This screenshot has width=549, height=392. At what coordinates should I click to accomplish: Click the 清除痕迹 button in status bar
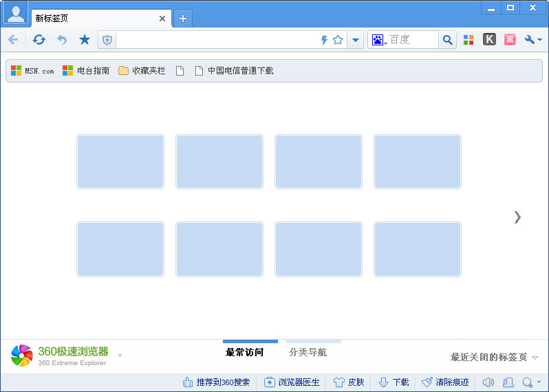(445, 382)
